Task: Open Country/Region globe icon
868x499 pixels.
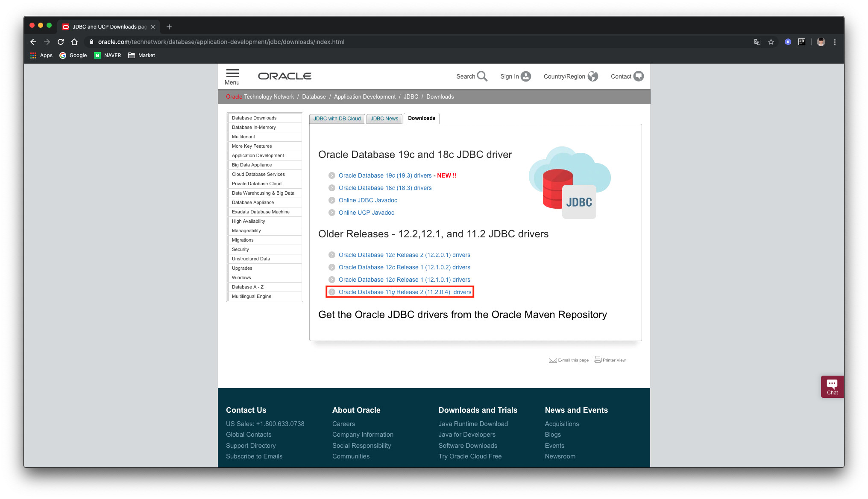Action: [x=593, y=76]
